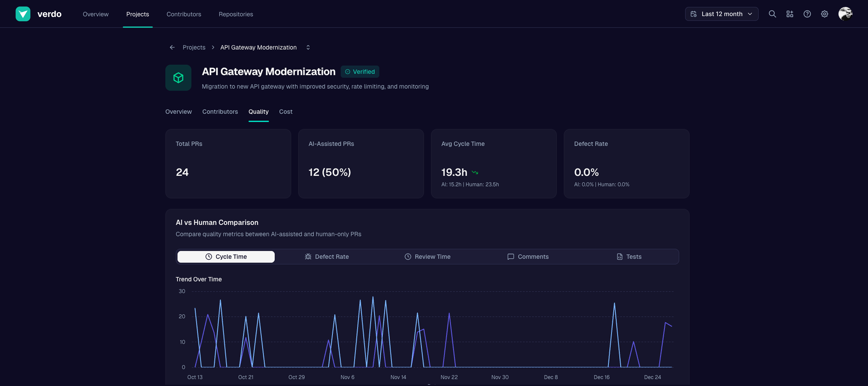Show the Tests comparison metric
The height and width of the screenshot is (386, 868).
(628, 257)
